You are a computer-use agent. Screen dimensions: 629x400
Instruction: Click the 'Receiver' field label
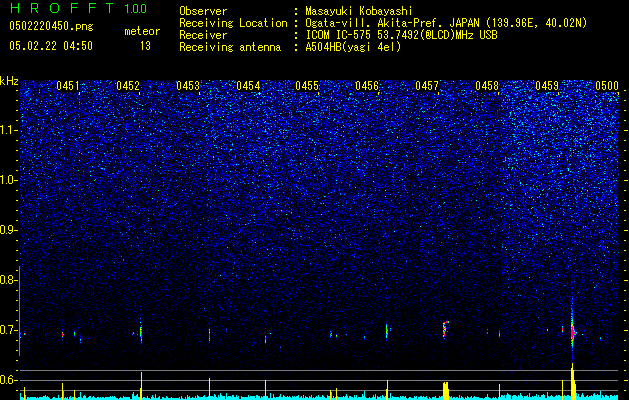click(x=203, y=35)
